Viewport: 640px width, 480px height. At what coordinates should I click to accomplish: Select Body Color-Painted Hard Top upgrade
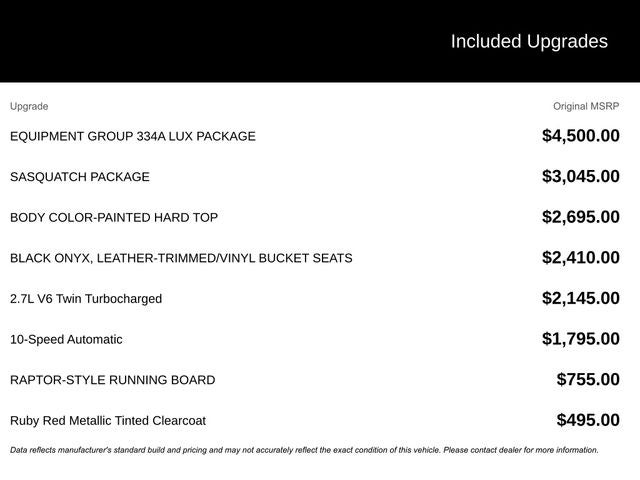click(114, 217)
